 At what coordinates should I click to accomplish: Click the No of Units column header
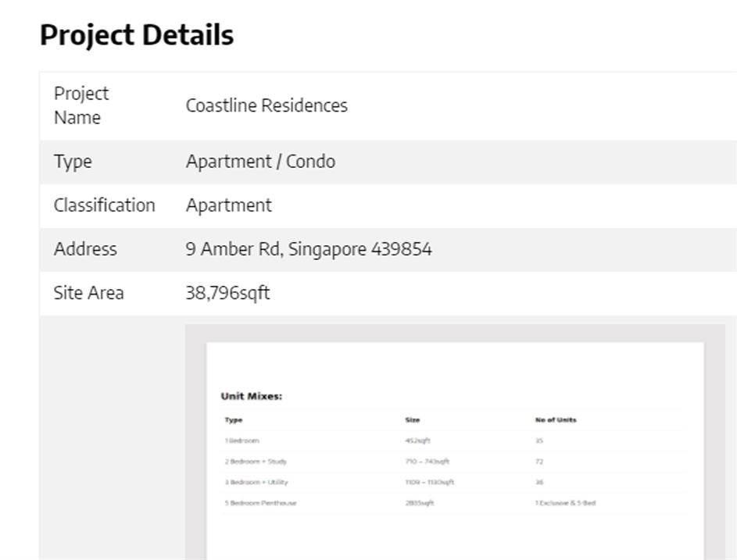(555, 420)
